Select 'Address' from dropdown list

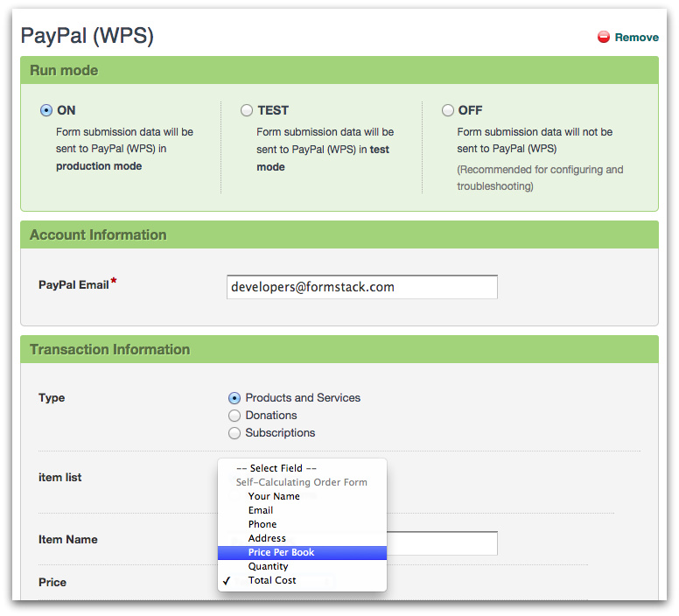click(x=267, y=538)
